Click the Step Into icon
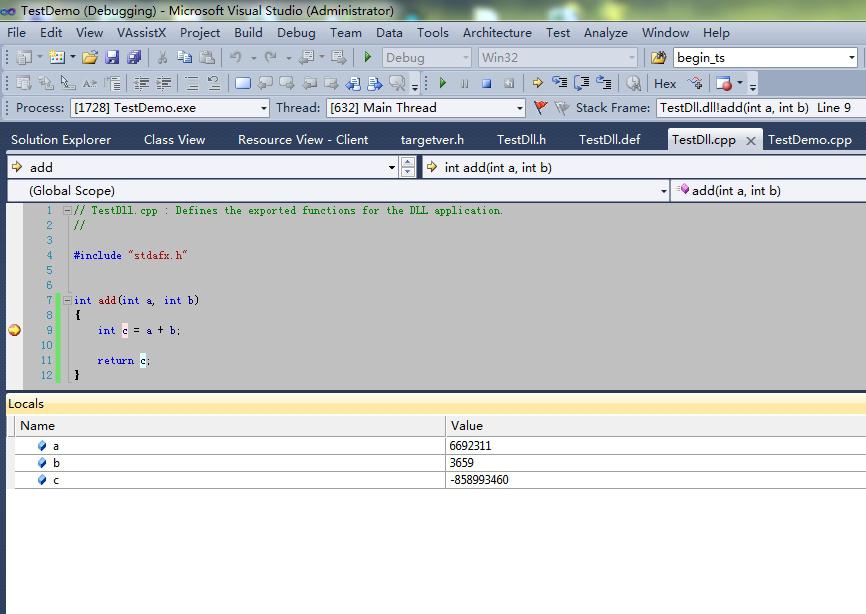Image resolution: width=866 pixels, height=614 pixels. pyautogui.click(x=559, y=83)
